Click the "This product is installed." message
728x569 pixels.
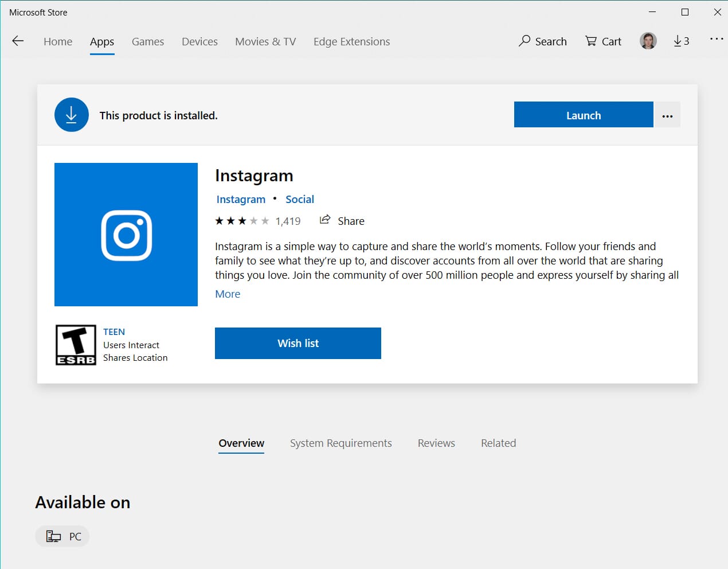point(158,115)
